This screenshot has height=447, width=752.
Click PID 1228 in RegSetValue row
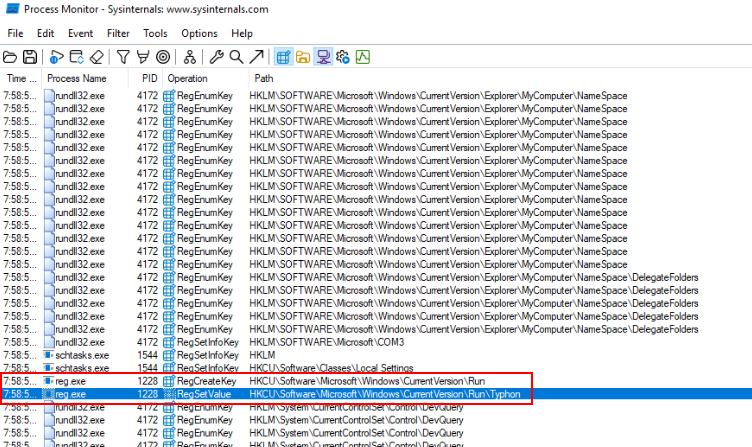[x=147, y=394]
